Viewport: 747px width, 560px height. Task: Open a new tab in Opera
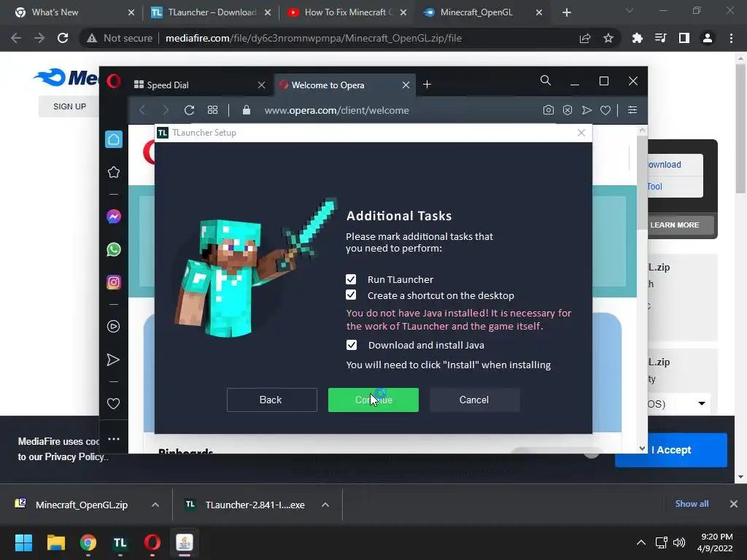[427, 85]
